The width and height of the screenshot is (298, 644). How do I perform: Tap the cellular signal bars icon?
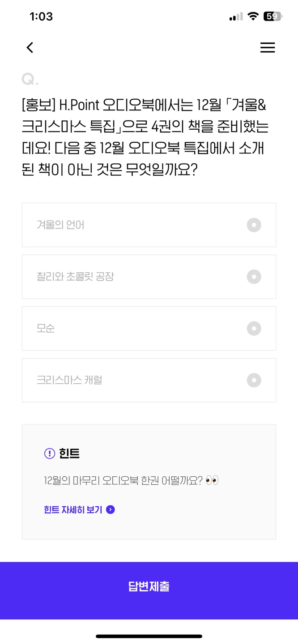tap(236, 17)
